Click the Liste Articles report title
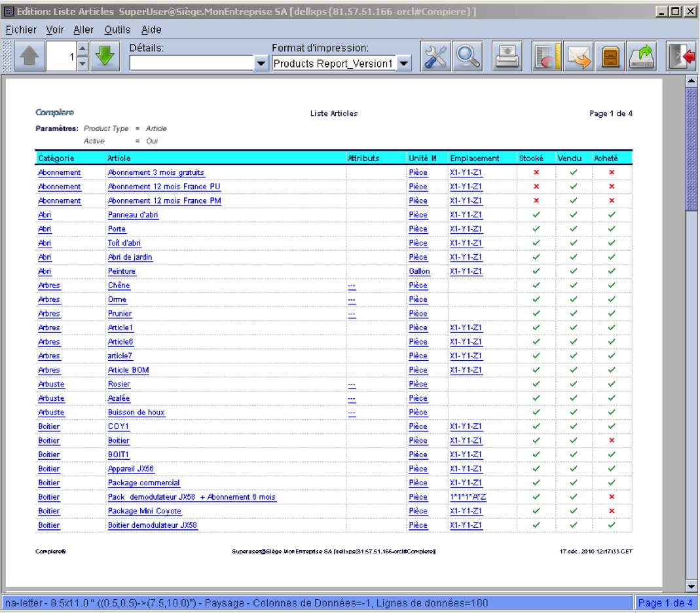The width and height of the screenshot is (700, 613). pos(334,114)
